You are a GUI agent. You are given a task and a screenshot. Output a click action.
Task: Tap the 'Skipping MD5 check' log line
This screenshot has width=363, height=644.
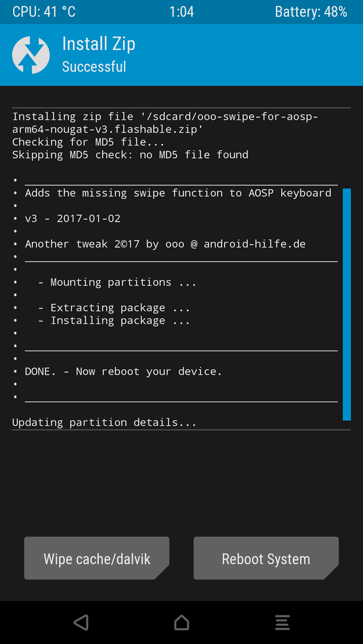point(130,155)
